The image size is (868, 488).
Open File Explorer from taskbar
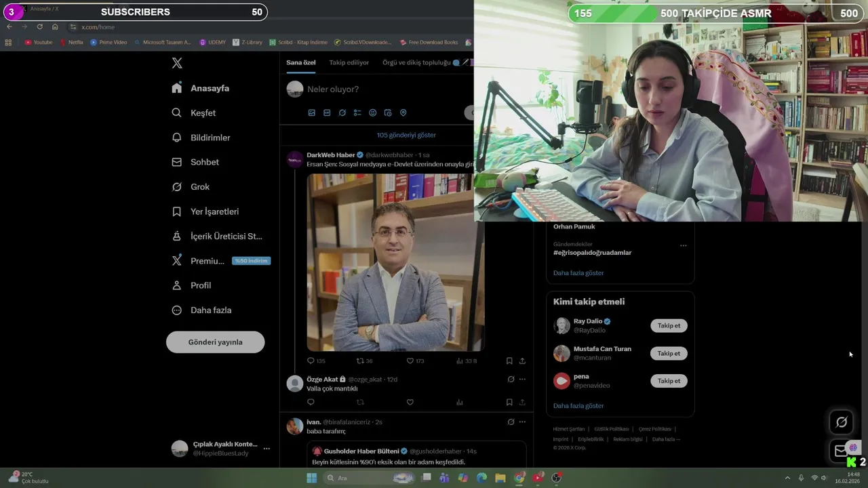coord(500,478)
